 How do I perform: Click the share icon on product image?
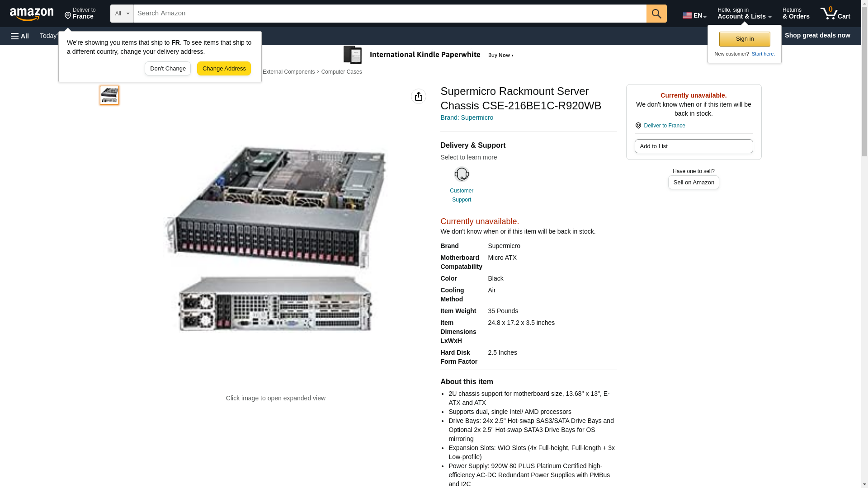click(x=418, y=96)
